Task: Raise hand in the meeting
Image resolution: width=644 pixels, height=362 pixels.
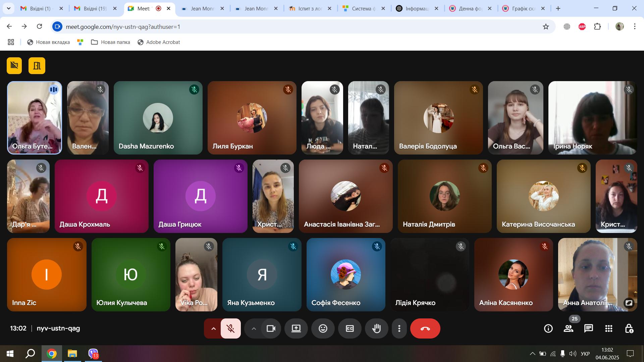Action: (x=376, y=328)
